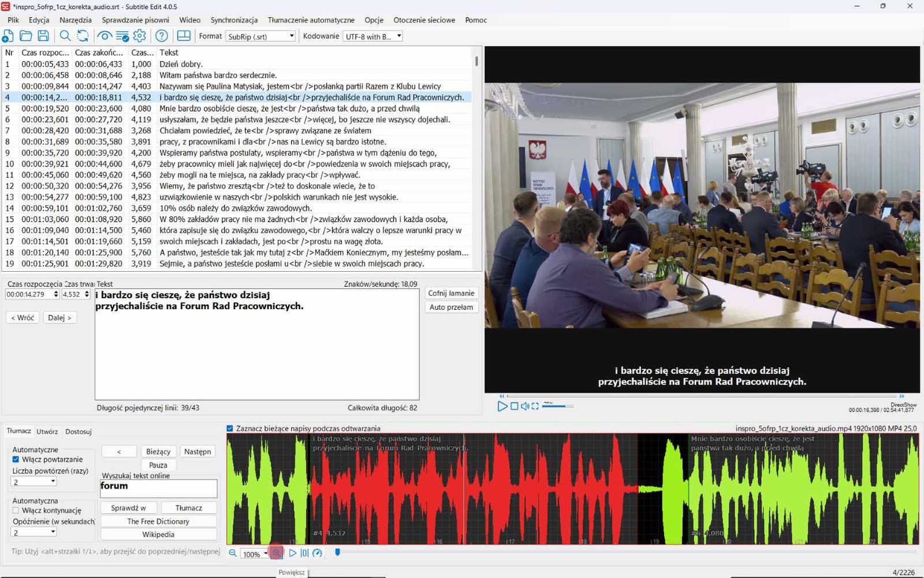This screenshot has width=924, height=578.
Task: Enable Włącz kontynuację checkbox
Action: point(16,510)
